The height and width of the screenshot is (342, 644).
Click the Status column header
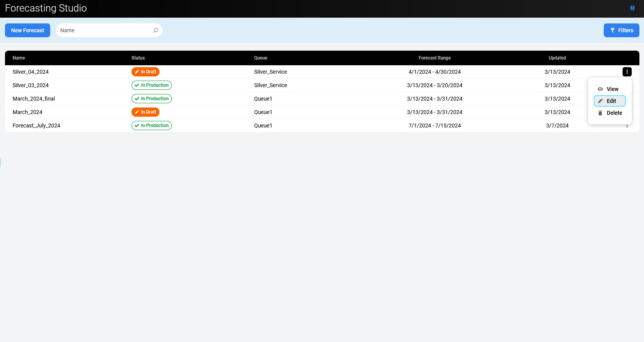click(x=138, y=58)
